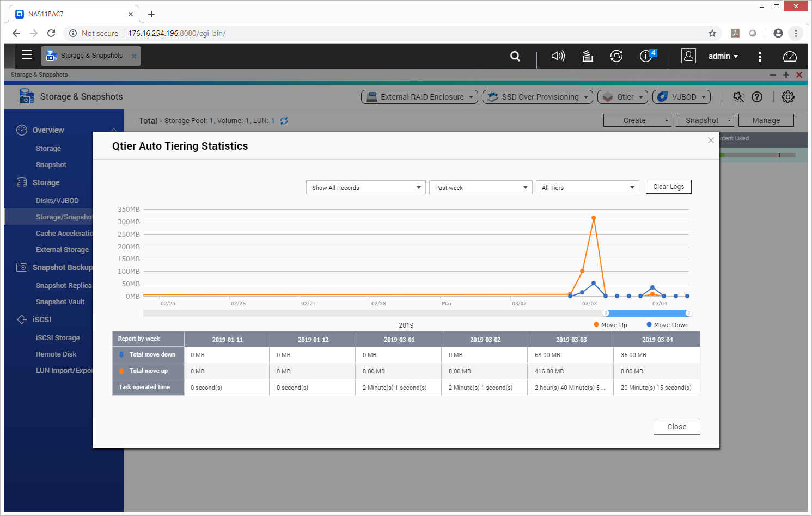Open the more options vertical dots menu

[760, 56]
